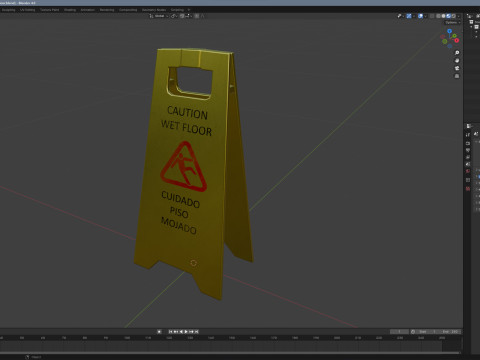Click the current frame number field

point(399,332)
